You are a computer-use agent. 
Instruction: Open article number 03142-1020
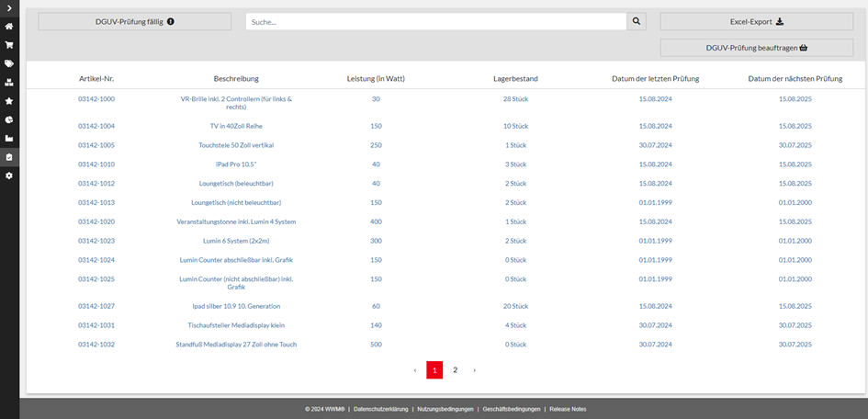[x=96, y=221]
